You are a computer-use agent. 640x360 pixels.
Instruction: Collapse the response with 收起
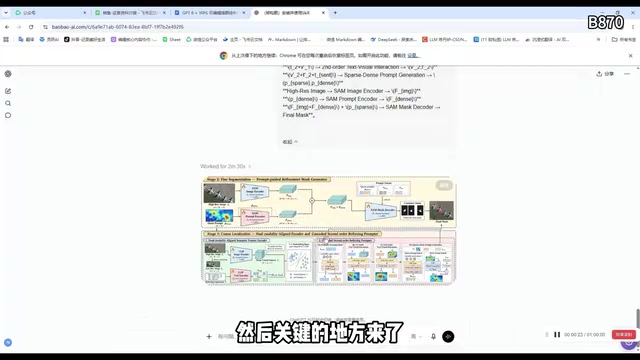coord(290,142)
